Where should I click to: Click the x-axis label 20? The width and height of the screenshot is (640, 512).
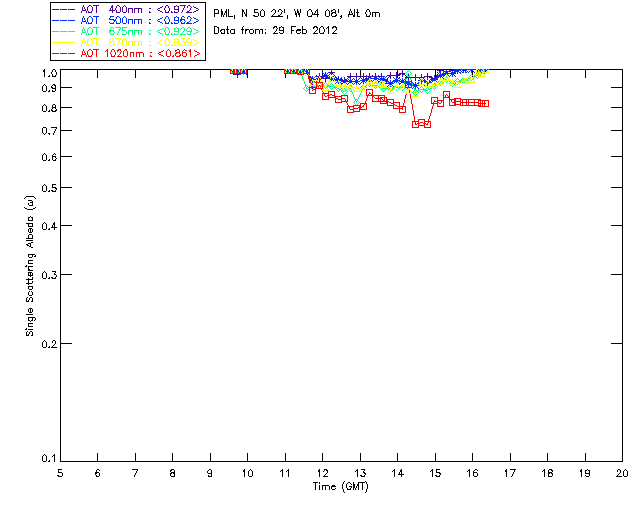pyautogui.click(x=622, y=473)
